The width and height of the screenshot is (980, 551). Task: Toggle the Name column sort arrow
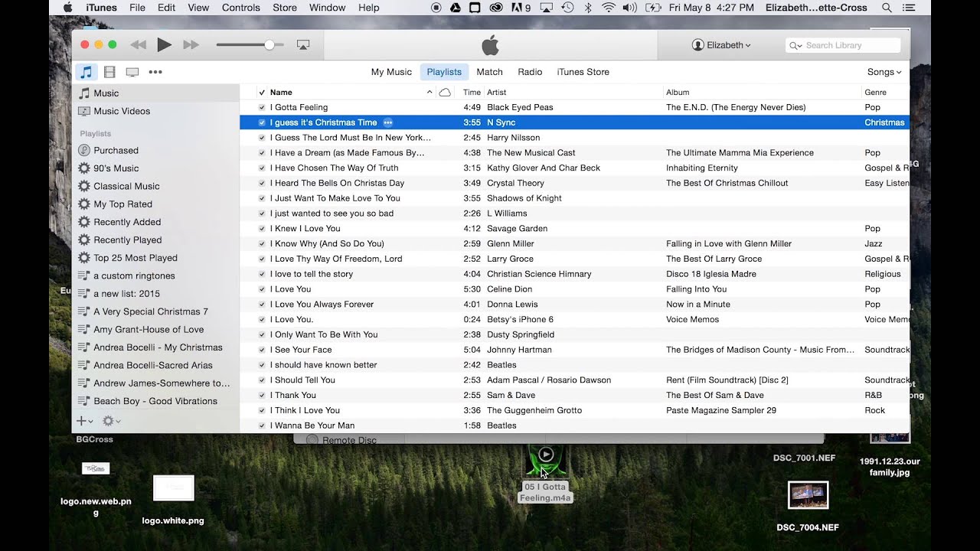[x=430, y=92]
